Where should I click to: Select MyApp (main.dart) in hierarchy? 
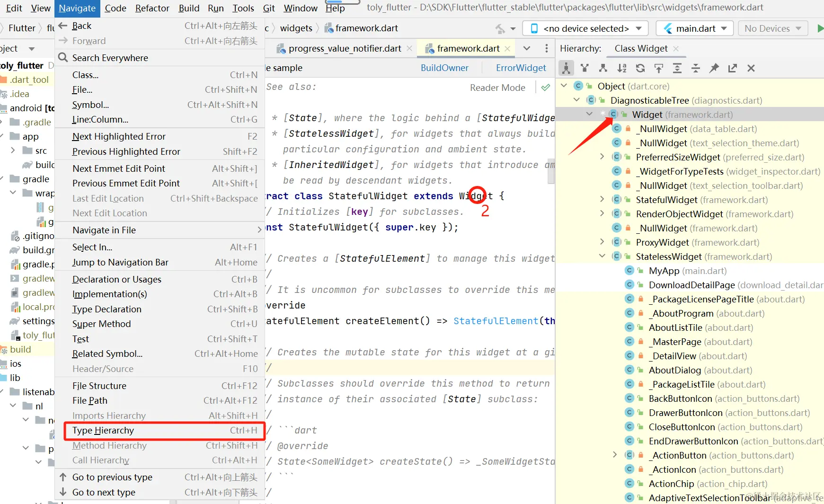pyautogui.click(x=687, y=271)
